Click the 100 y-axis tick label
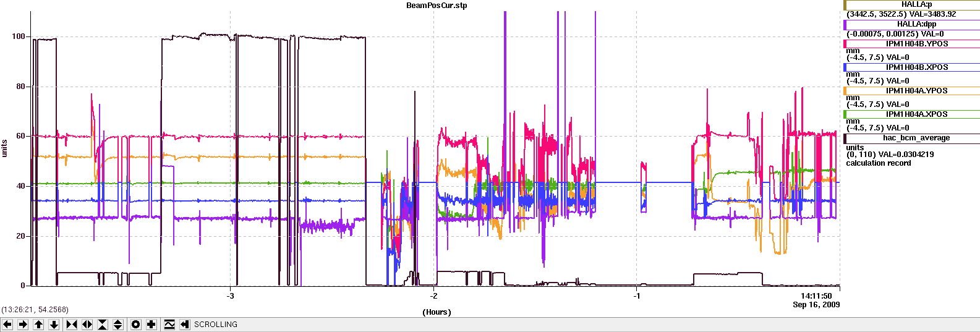The width and height of the screenshot is (980, 332). (19, 36)
